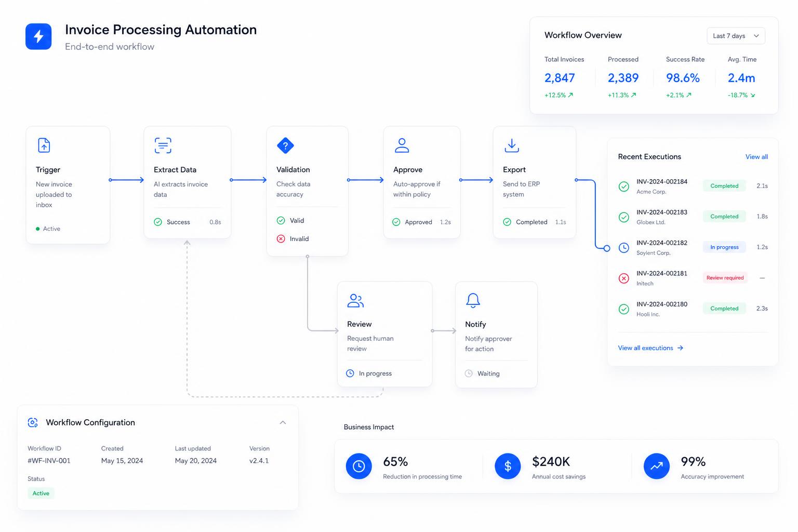Click the connector endpoint circle near executions
798x532 pixels.
[x=606, y=248]
